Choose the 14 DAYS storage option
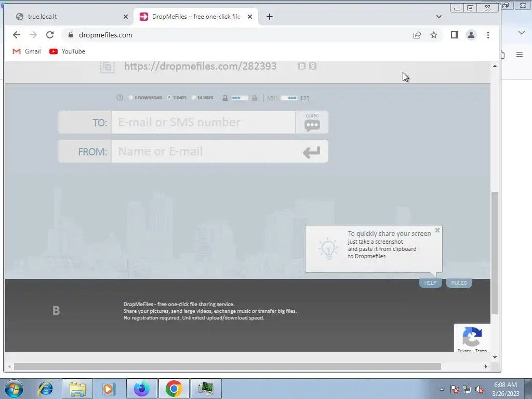The height and width of the screenshot is (399, 532). point(193,98)
